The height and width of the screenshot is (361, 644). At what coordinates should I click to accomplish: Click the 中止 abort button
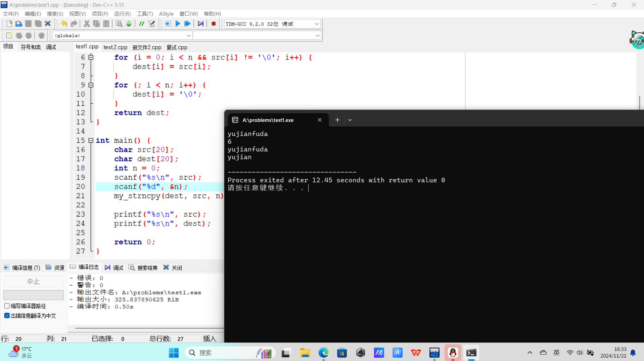(33, 281)
